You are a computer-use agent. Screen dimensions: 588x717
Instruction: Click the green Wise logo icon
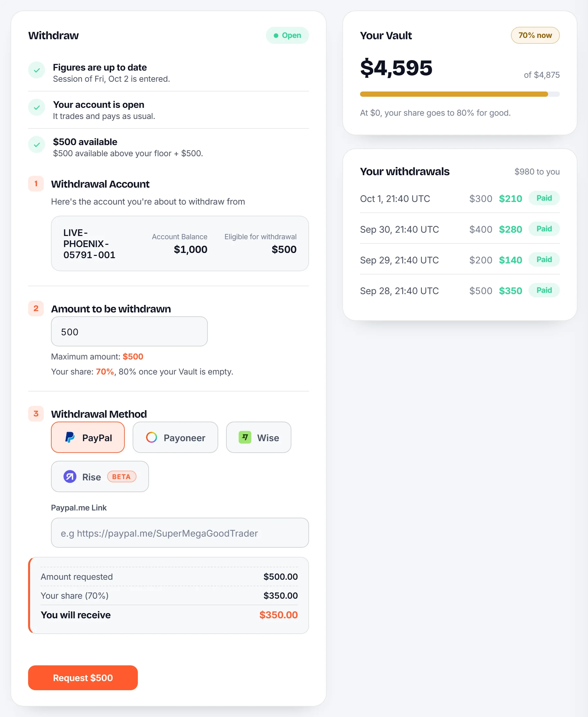[x=245, y=437]
